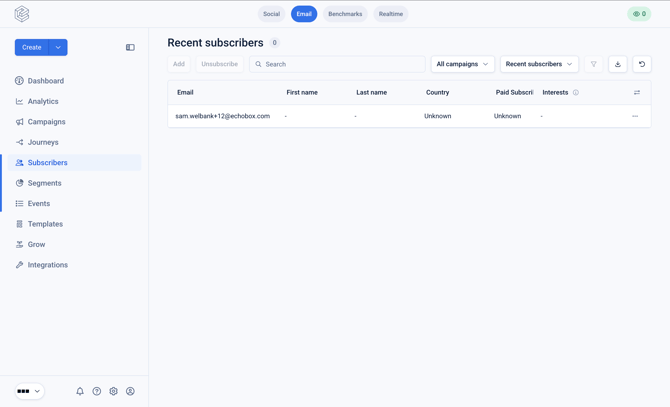The height and width of the screenshot is (407, 670).
Task: Download subscribers with export icon
Action: [617, 64]
